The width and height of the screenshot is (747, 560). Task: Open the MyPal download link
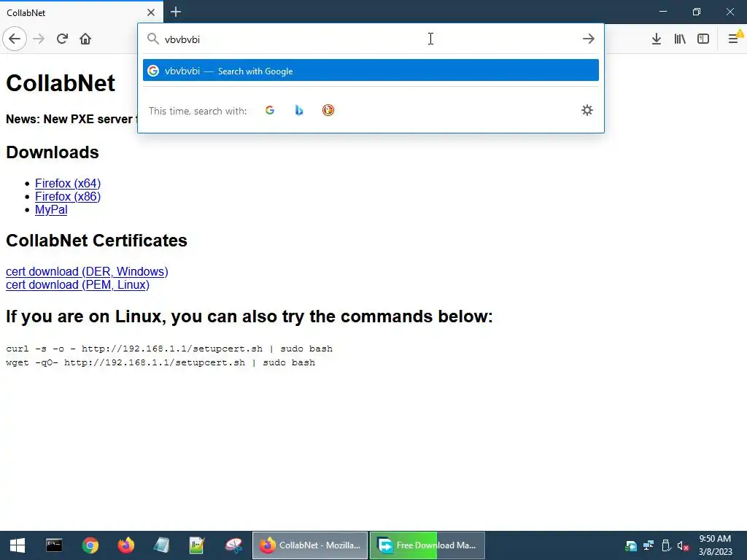coord(51,210)
